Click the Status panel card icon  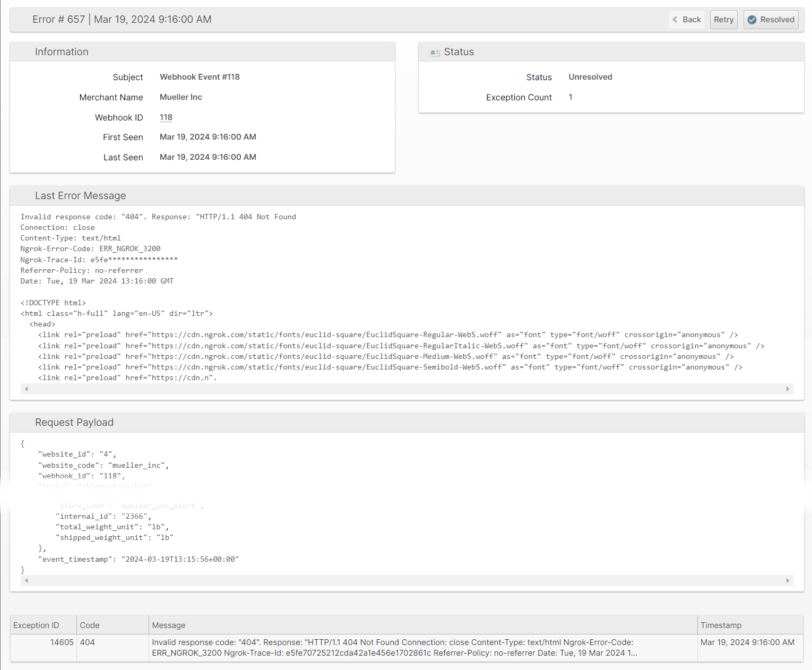[435, 53]
